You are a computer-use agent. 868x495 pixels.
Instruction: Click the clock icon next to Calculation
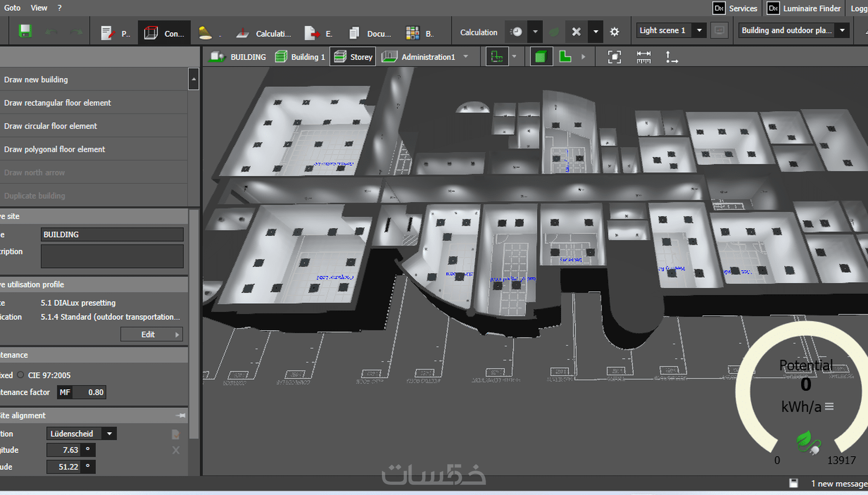pos(517,32)
